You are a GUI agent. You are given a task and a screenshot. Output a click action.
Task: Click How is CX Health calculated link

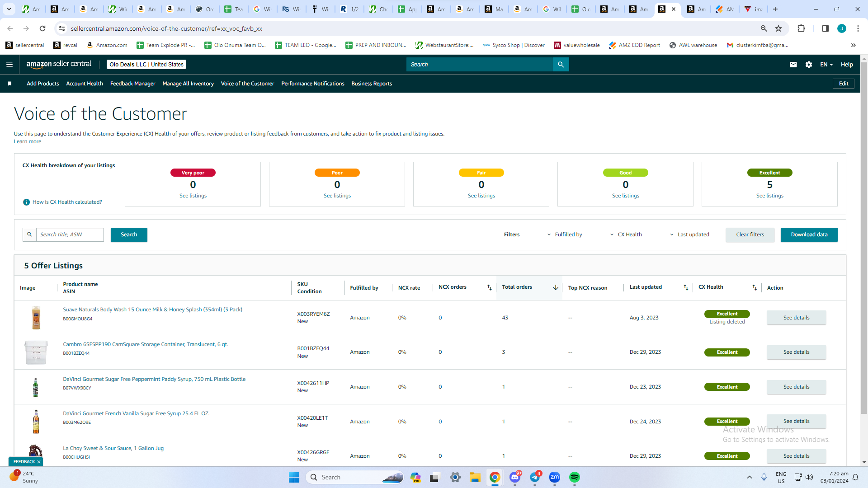(67, 202)
